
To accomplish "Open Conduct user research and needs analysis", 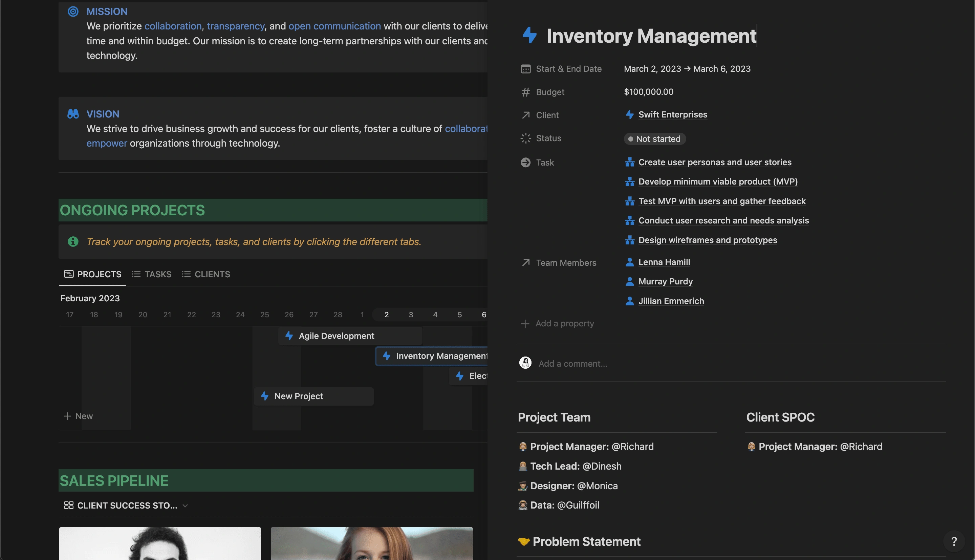I will pos(723,220).
